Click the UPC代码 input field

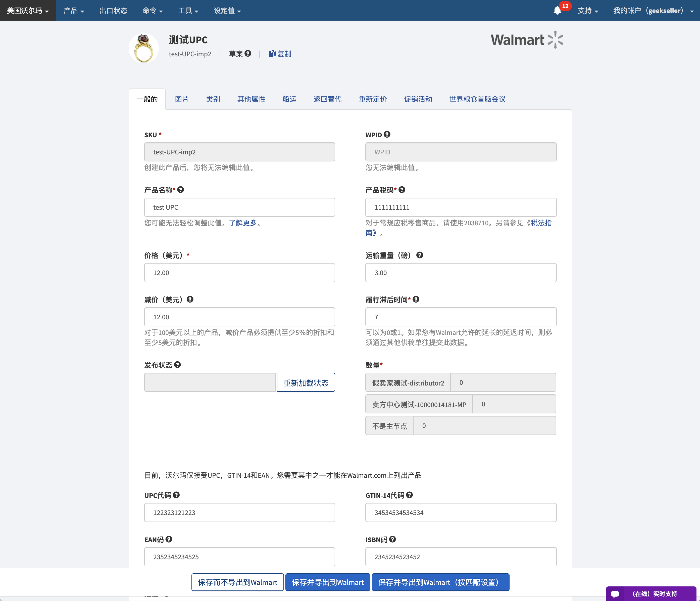tap(239, 512)
